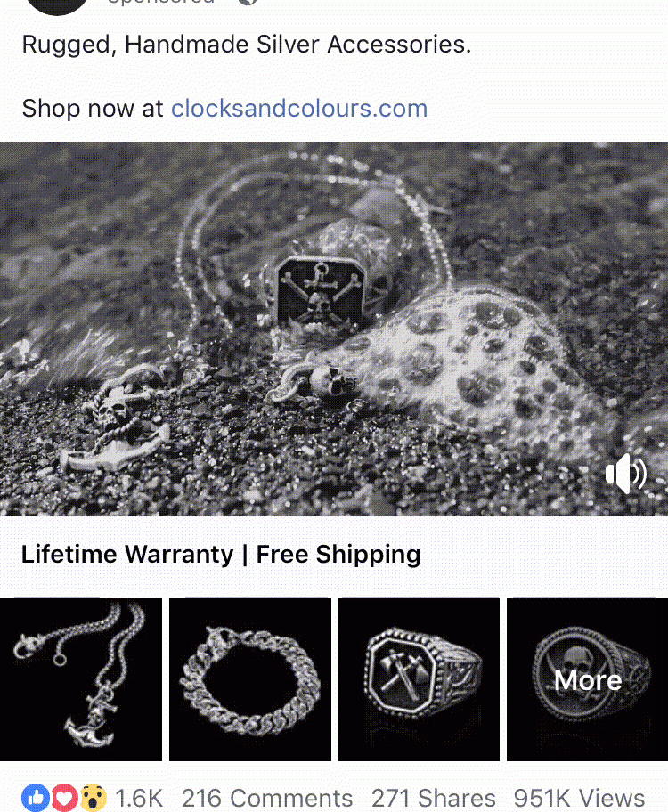Click the public globe icon by Sponsored
Image resolution: width=668 pixels, height=812 pixels.
[248, 2]
